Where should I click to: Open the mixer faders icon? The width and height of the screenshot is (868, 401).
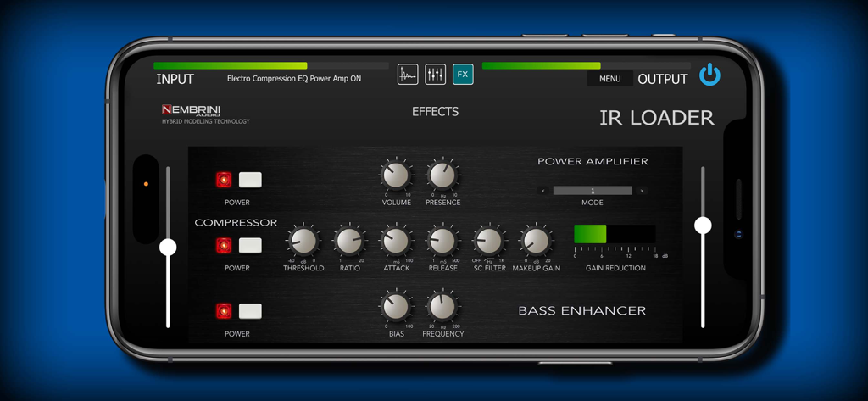(x=435, y=75)
